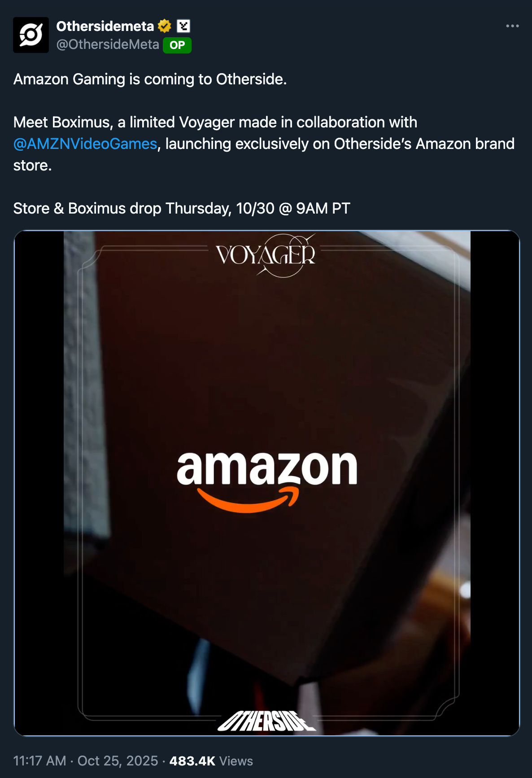Click the 'Store & Boximus drop Thursday' line
The height and width of the screenshot is (778, 532).
click(182, 208)
